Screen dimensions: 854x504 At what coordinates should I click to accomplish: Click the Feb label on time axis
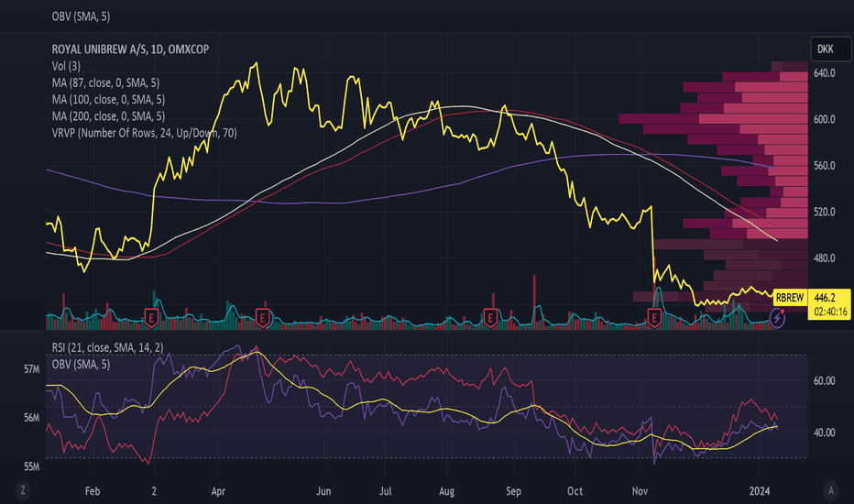93,491
